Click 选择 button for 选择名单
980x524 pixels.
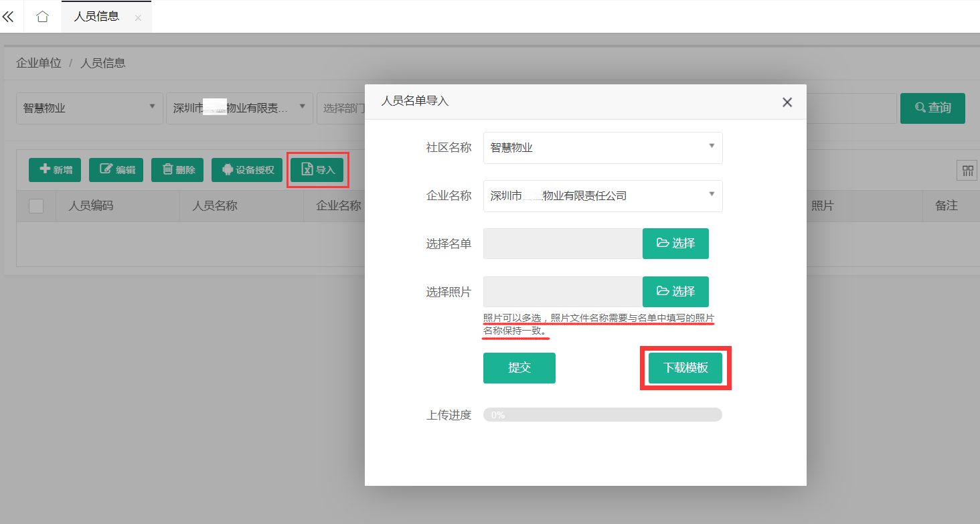tap(675, 244)
